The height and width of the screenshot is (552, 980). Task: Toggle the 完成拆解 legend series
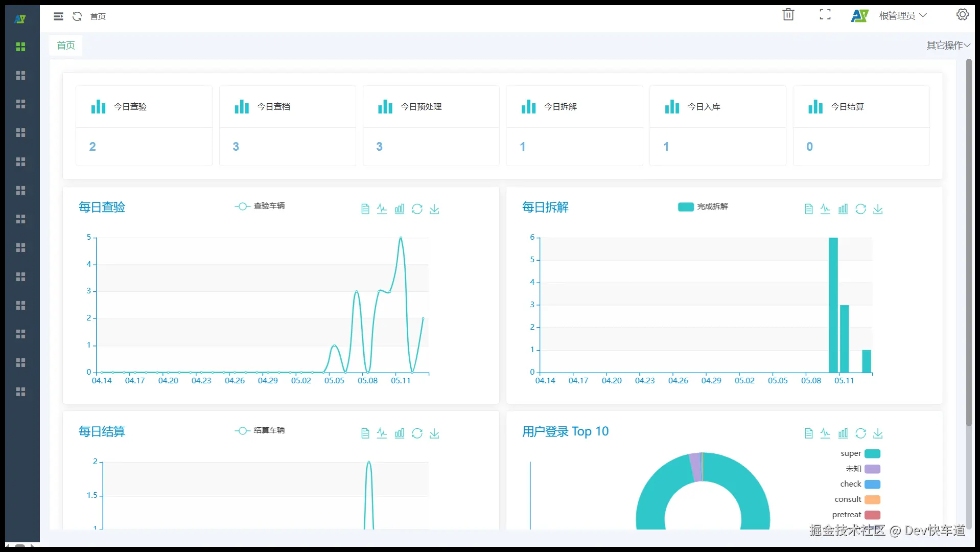pos(703,206)
